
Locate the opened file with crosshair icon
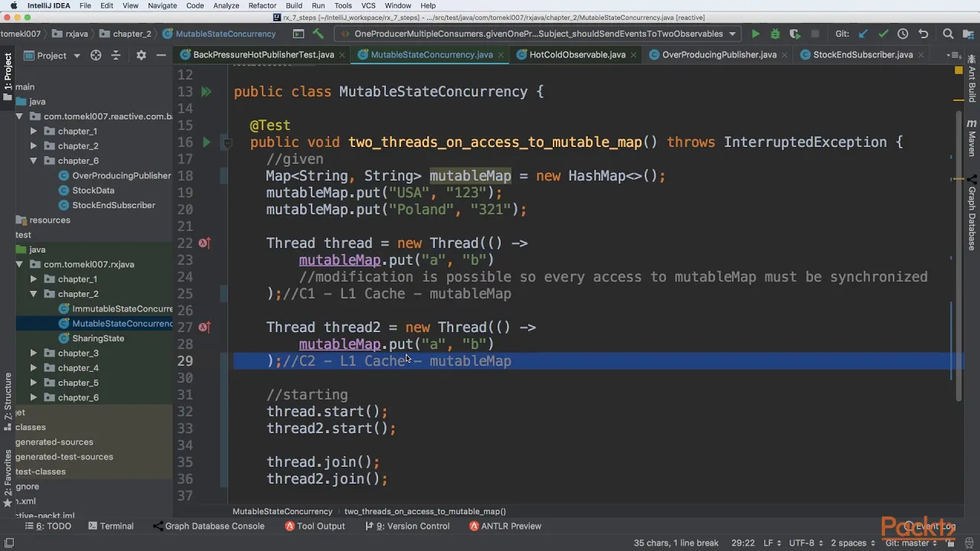pos(96,55)
